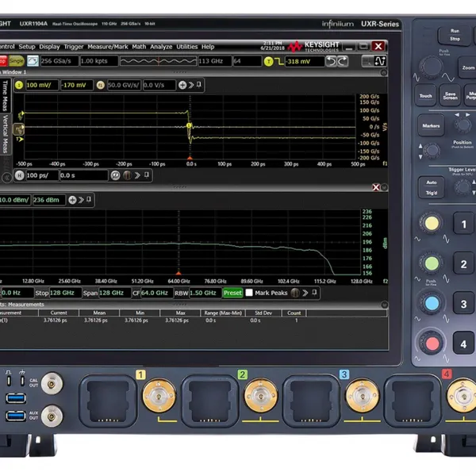The width and height of the screenshot is (476, 476).
Task: Click the 1.00 kpts memory depth field
Action: point(98,61)
